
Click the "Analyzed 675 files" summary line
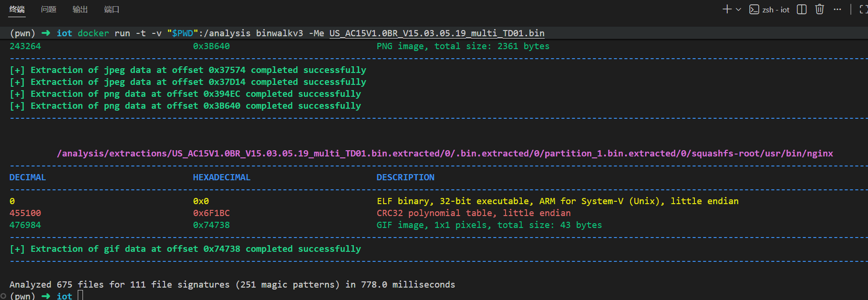click(x=232, y=285)
